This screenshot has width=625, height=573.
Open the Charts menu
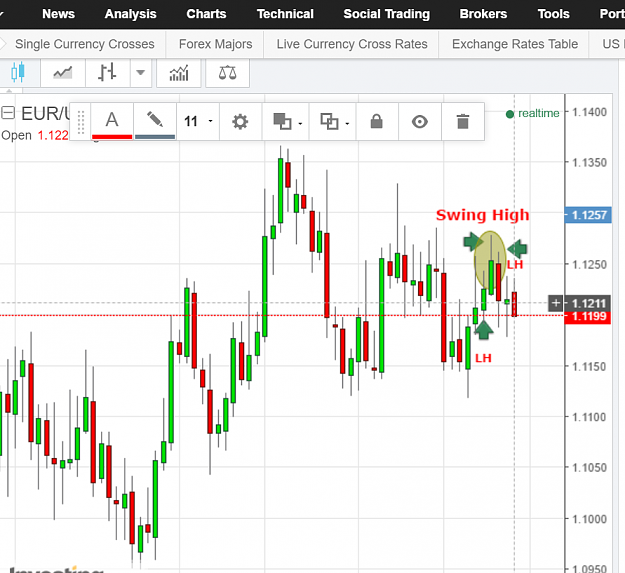pos(206,14)
